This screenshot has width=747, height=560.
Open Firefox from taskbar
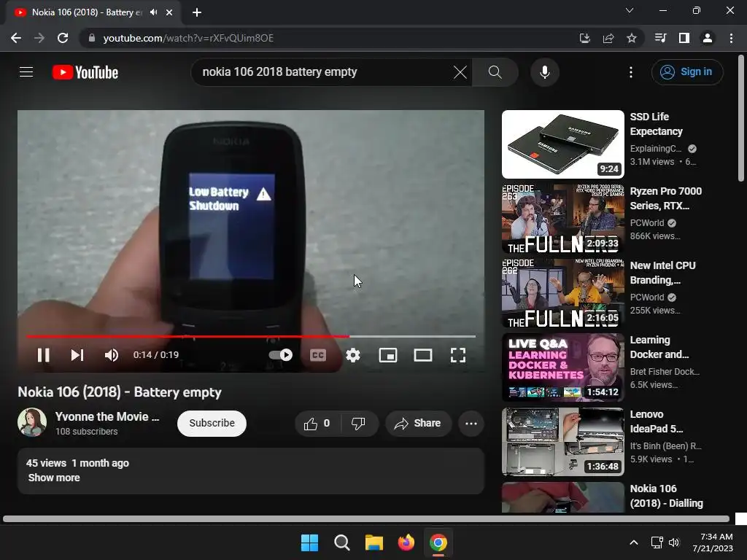click(406, 542)
